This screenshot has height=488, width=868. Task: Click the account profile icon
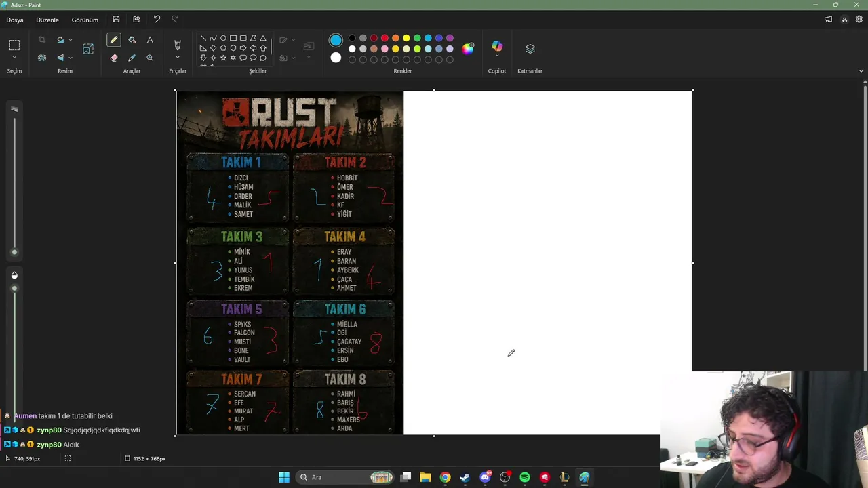click(844, 20)
